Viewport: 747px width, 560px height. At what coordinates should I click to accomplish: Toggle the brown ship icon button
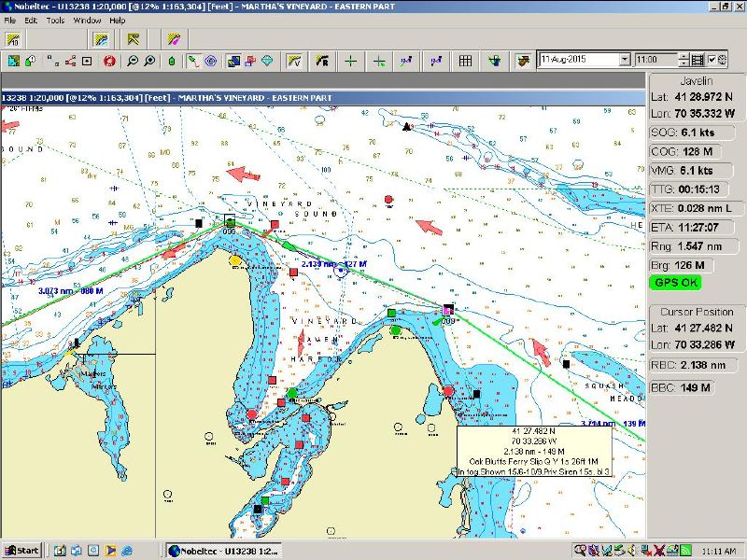523,61
